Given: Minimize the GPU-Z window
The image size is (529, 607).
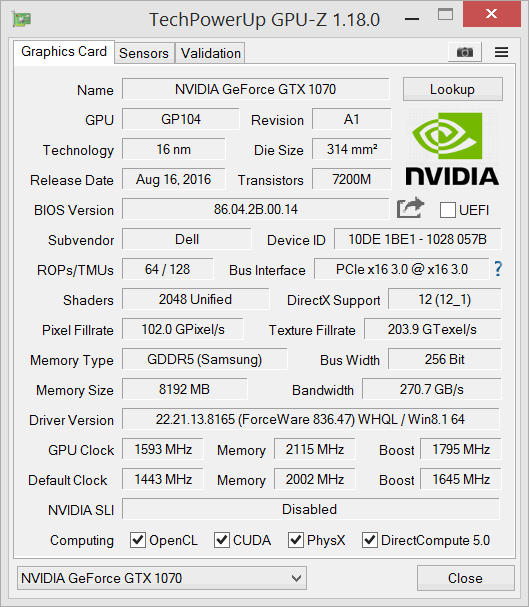Looking at the screenshot, I should tap(412, 19).
